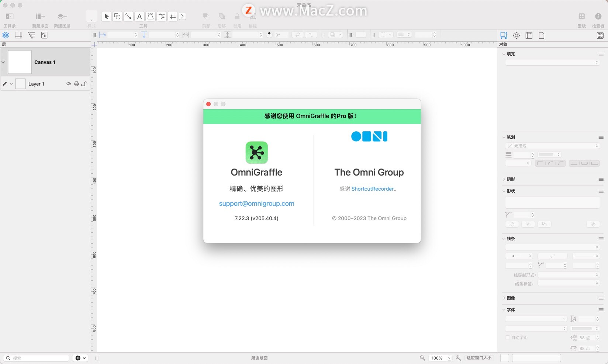Image resolution: width=608 pixels, height=364 pixels.
Task: Collapse the 笔划 stroke section
Action: 504,137
